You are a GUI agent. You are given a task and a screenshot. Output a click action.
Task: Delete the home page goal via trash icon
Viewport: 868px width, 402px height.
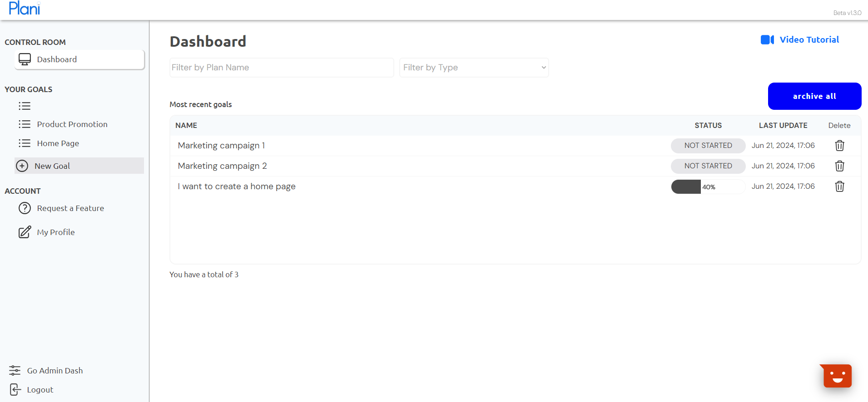point(839,186)
